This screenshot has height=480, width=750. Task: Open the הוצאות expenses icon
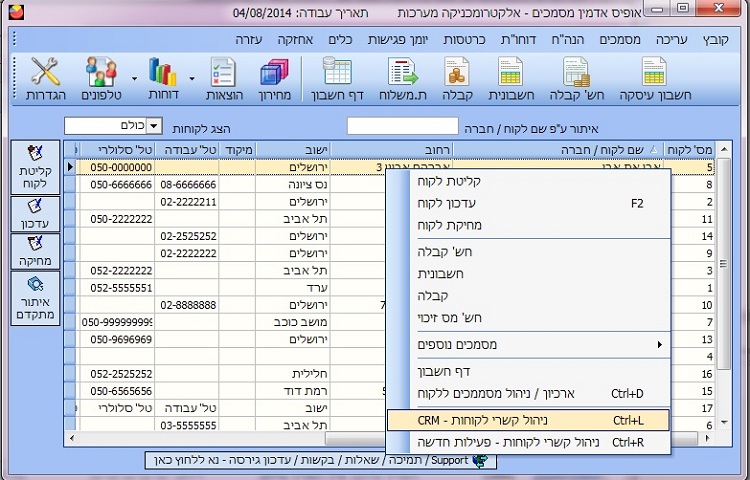224,78
